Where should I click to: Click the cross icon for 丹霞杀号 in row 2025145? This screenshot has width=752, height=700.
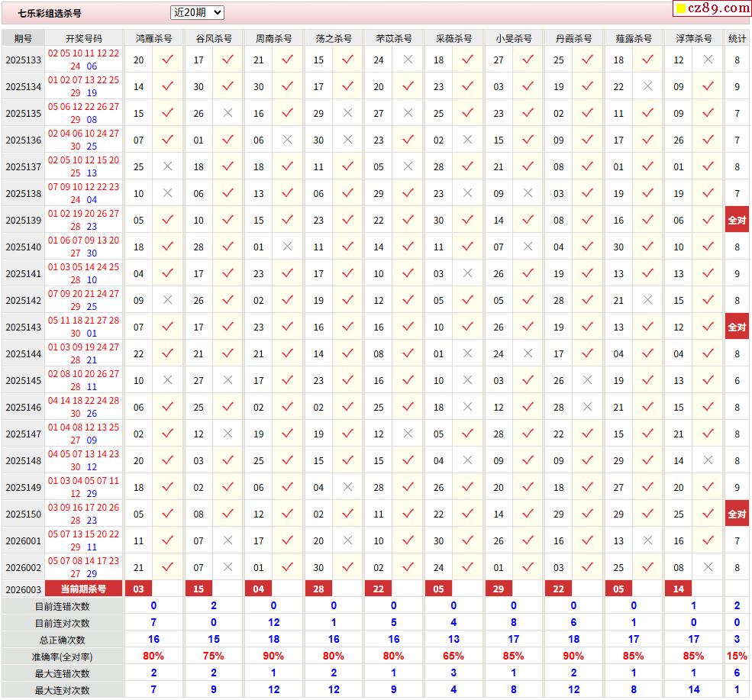point(587,380)
